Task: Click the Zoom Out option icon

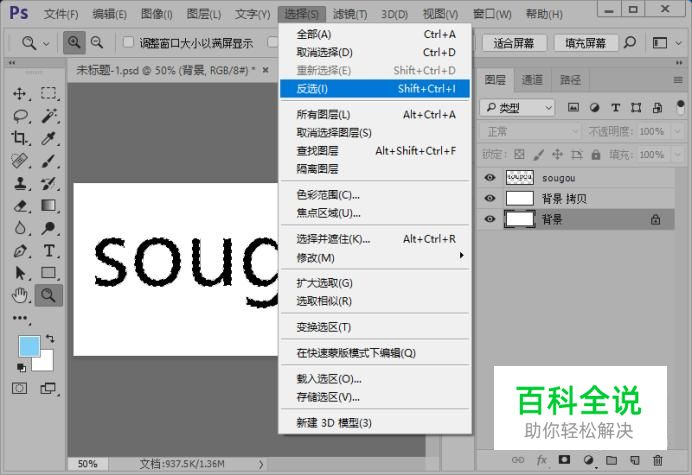Action: tap(97, 42)
